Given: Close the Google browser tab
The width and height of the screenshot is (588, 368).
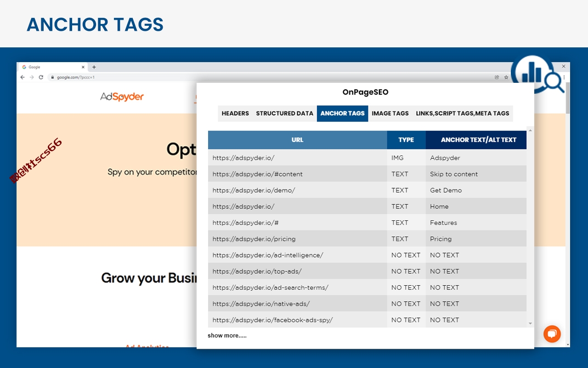Looking at the screenshot, I should [x=83, y=67].
